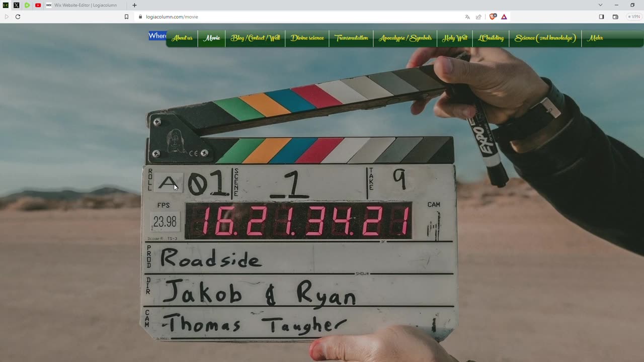
Task: Open the Blog / Contact / Well menu item
Action: (x=255, y=38)
